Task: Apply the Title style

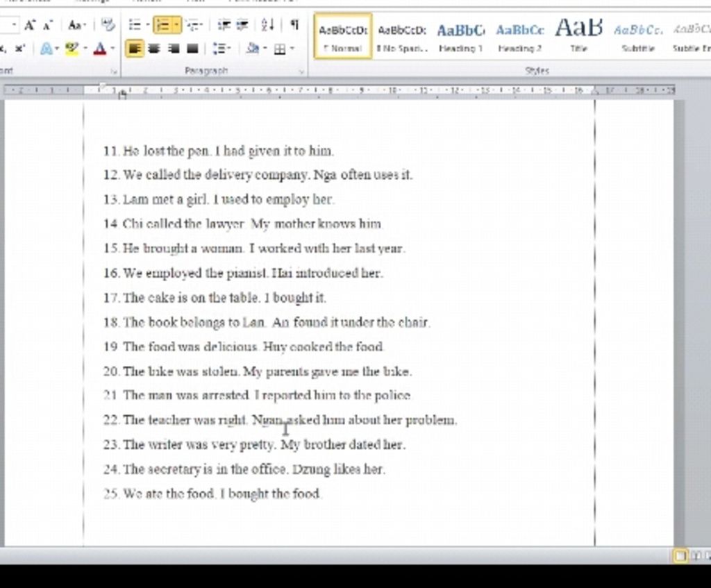Action: click(x=579, y=36)
